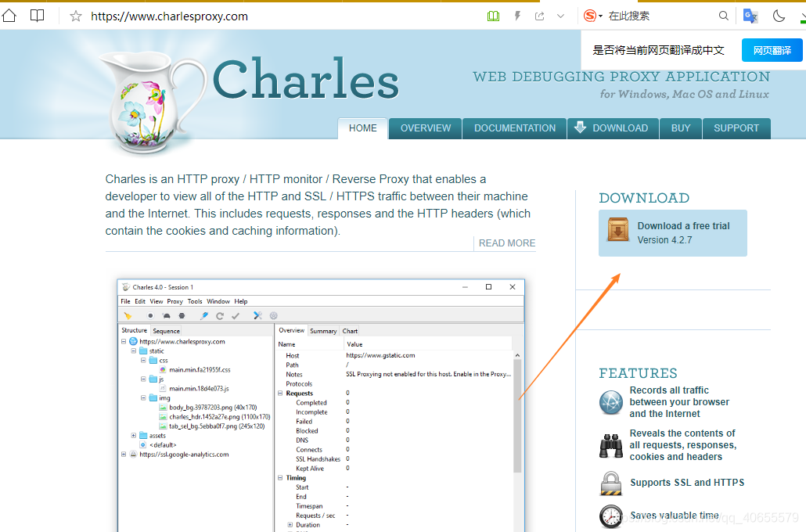Click the Charles pitcher logo
The width and height of the screenshot is (806, 532).
pos(152,102)
